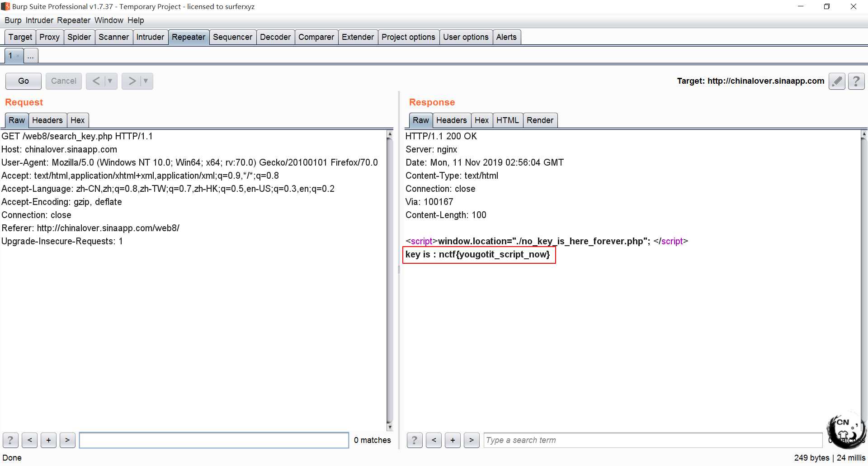This screenshot has height=466, width=868.
Task: Go to previous response search match
Action: point(434,440)
